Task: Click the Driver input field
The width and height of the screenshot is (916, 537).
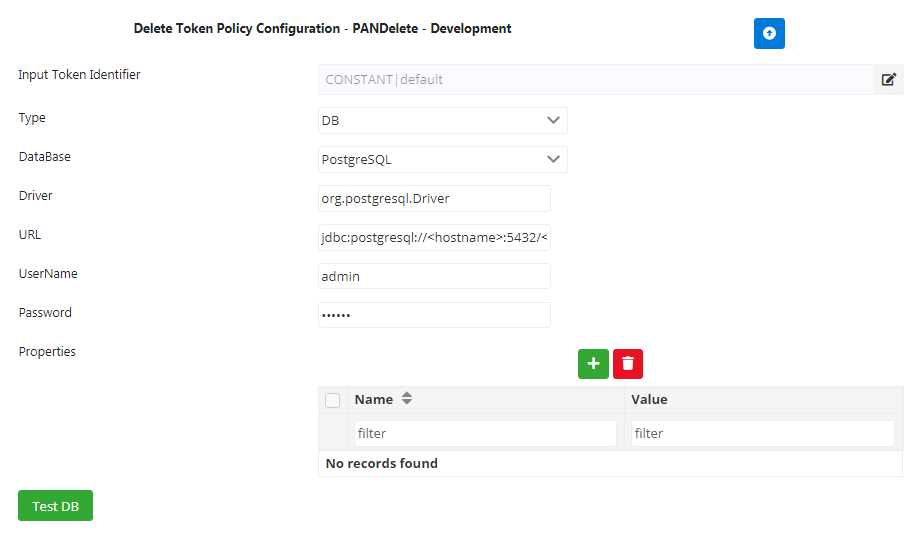Action: [x=434, y=198]
